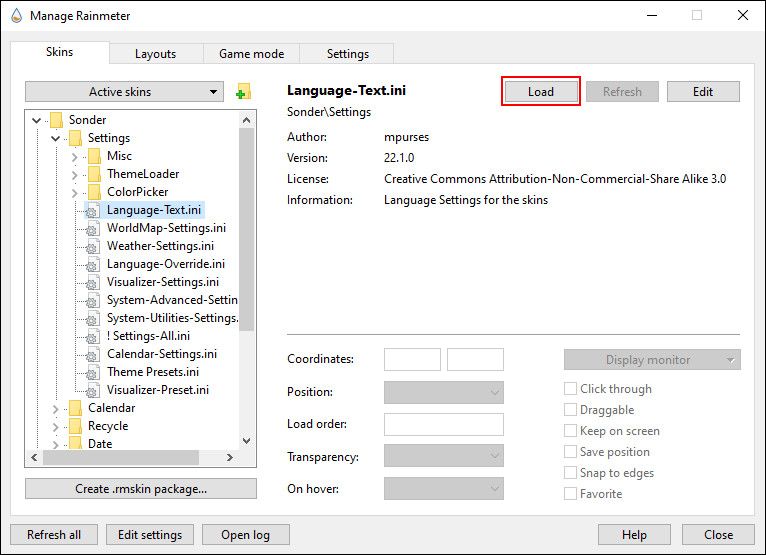Click the Settings folder icon
This screenshot has height=555, width=766.
[76, 138]
